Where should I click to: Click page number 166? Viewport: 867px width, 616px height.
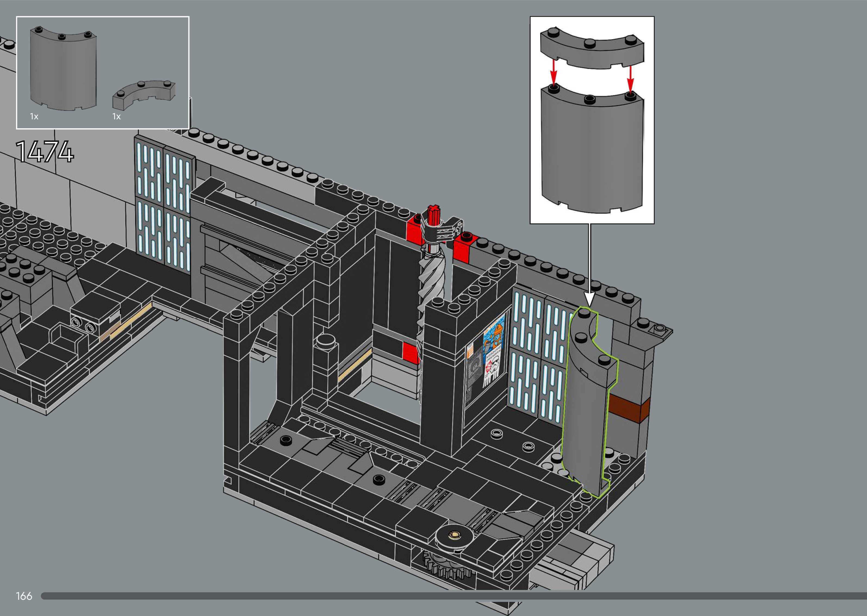tap(24, 596)
